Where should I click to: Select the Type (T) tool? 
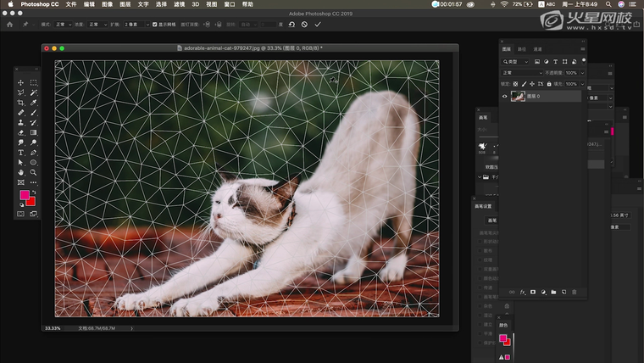click(x=21, y=152)
